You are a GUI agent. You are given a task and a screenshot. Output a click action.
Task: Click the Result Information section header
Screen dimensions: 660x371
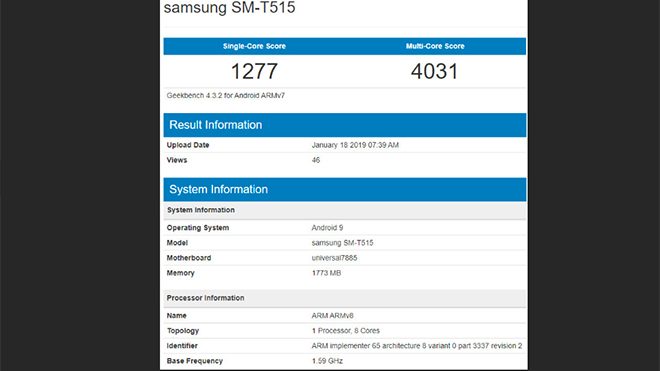[345, 125]
